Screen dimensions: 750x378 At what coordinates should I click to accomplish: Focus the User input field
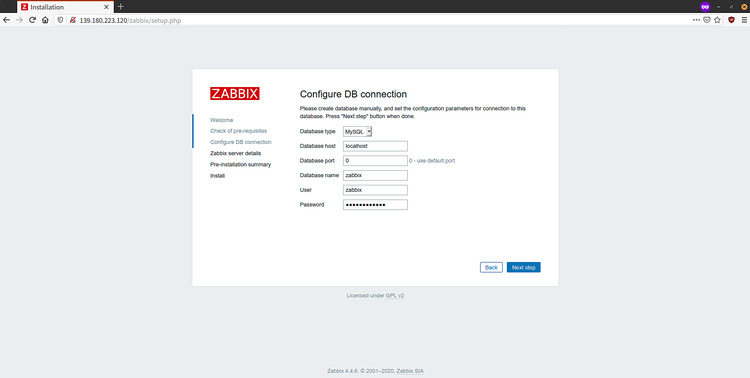click(x=375, y=190)
